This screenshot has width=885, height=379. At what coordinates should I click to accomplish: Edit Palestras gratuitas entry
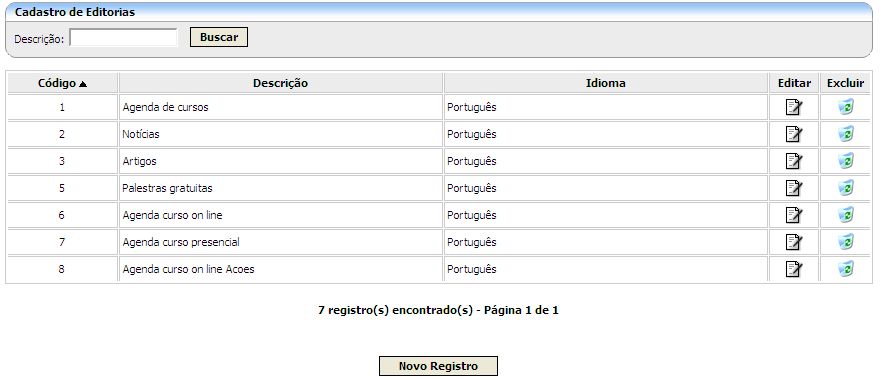pyautogui.click(x=794, y=188)
